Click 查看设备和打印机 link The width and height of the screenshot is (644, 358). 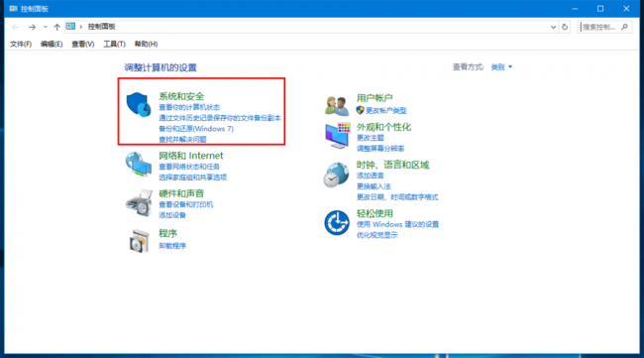click(x=186, y=204)
